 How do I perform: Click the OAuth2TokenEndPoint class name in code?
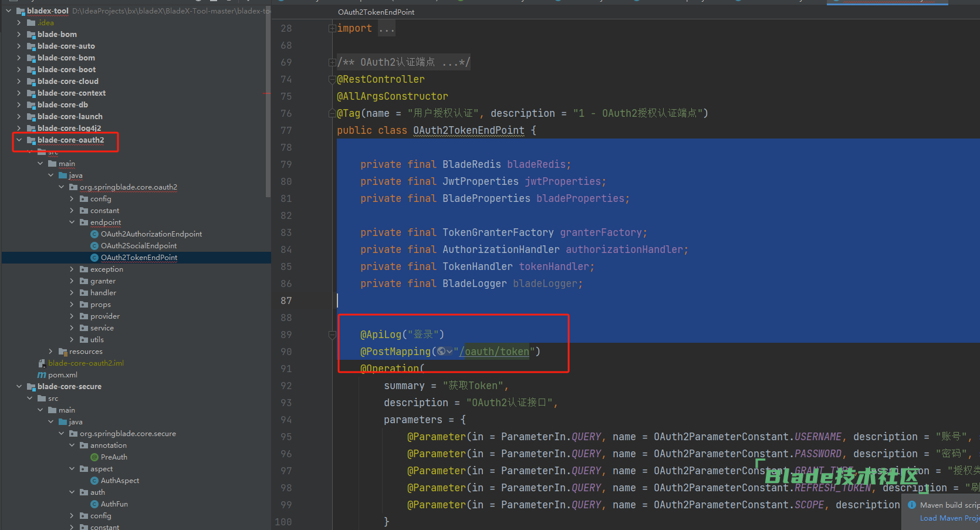(x=469, y=130)
